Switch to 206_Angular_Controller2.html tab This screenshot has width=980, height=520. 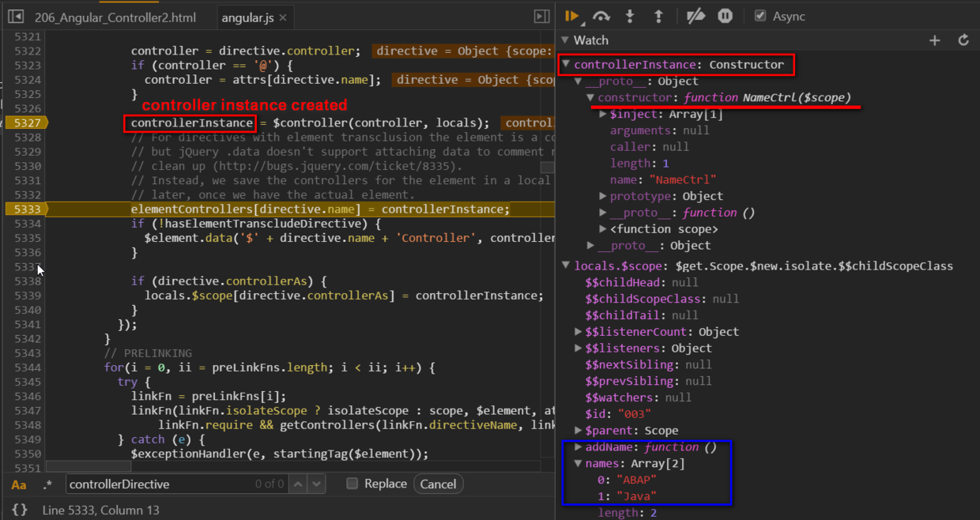(115, 17)
